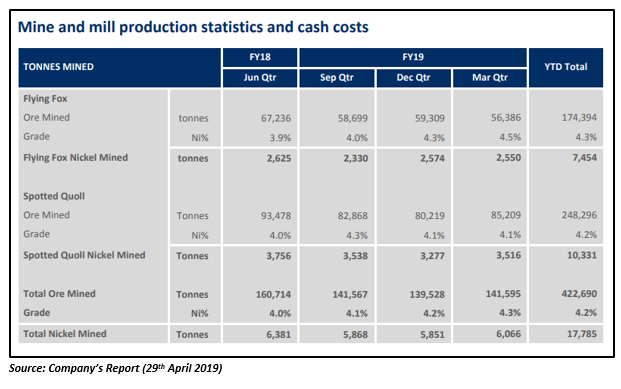Image resolution: width=621 pixels, height=389 pixels.
Task: Click the 174,394 YTD total value
Action: coord(579,118)
